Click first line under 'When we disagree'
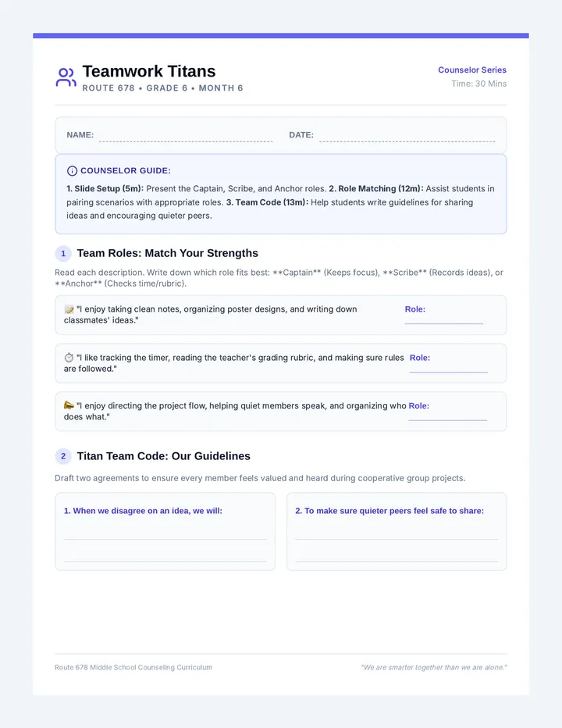Image resolution: width=562 pixels, height=728 pixels. [165, 539]
